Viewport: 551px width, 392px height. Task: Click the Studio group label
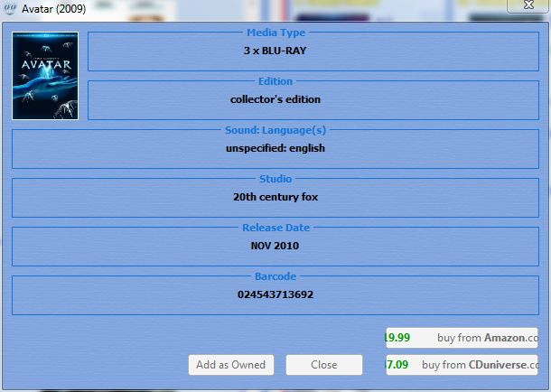pyautogui.click(x=275, y=179)
